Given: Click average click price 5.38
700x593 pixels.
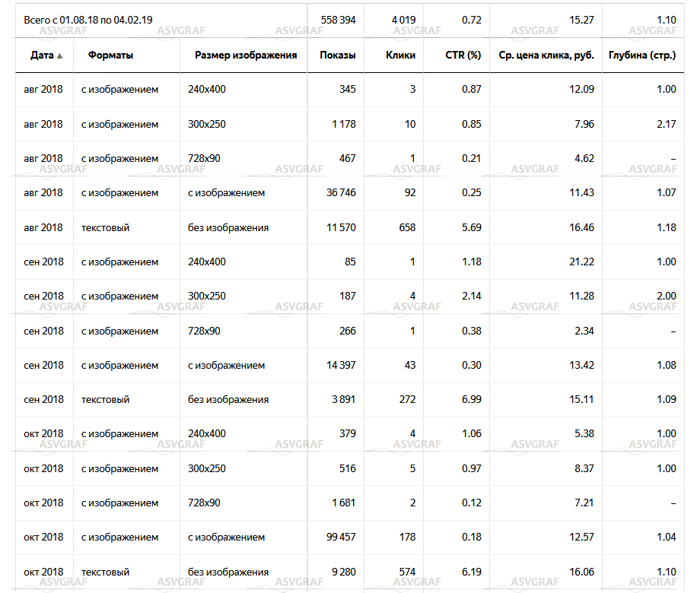Looking at the screenshot, I should [584, 433].
